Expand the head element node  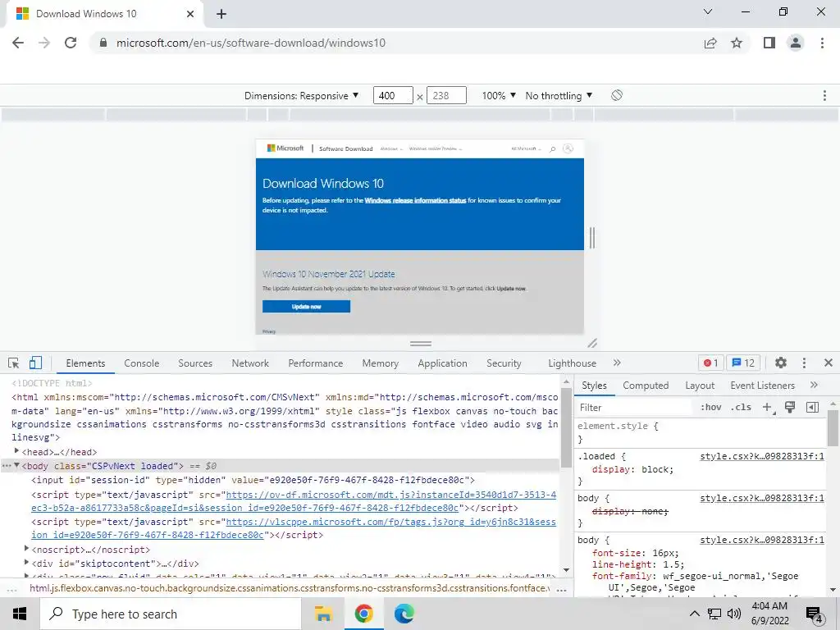[x=16, y=452]
